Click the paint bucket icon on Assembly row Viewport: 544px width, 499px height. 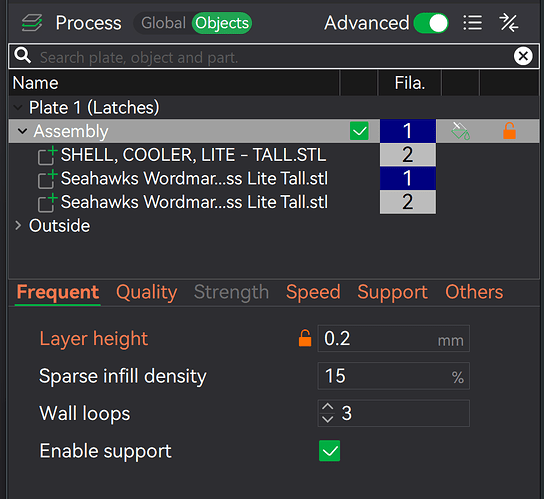(x=460, y=131)
